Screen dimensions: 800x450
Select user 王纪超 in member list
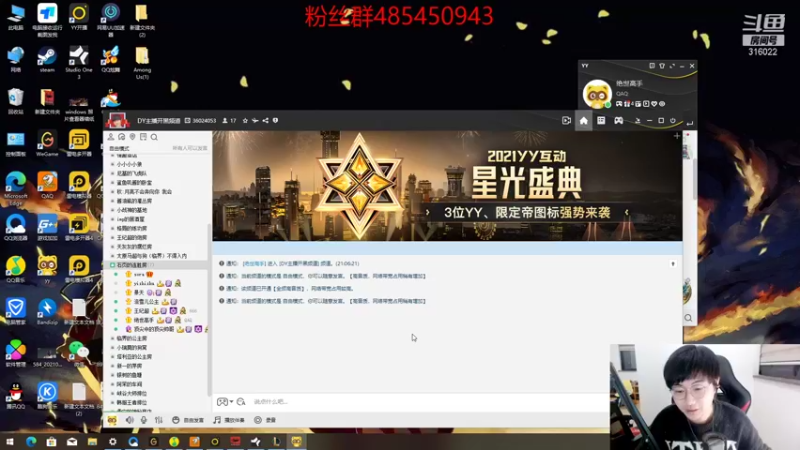point(141,311)
